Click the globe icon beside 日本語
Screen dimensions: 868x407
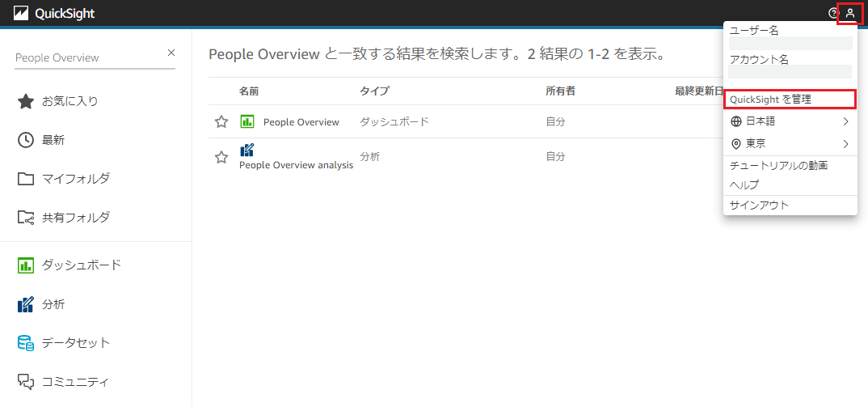pyautogui.click(x=735, y=121)
